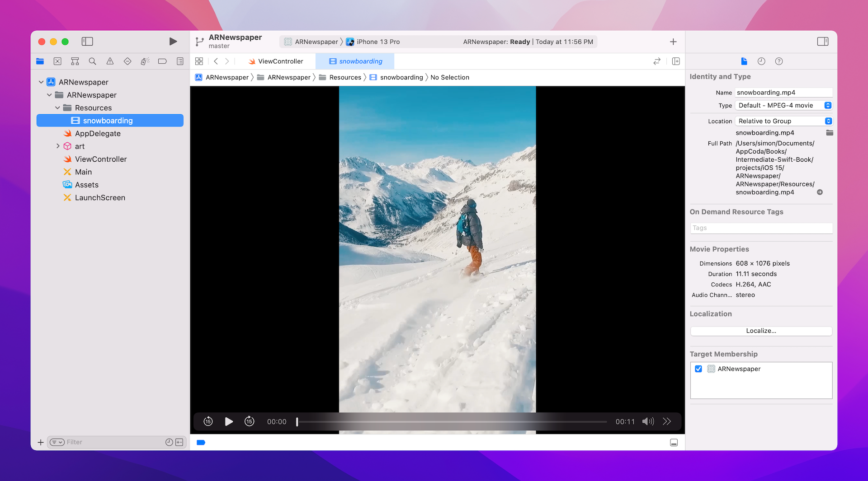Expand the art folder in the navigator
The image size is (868, 481).
point(58,146)
